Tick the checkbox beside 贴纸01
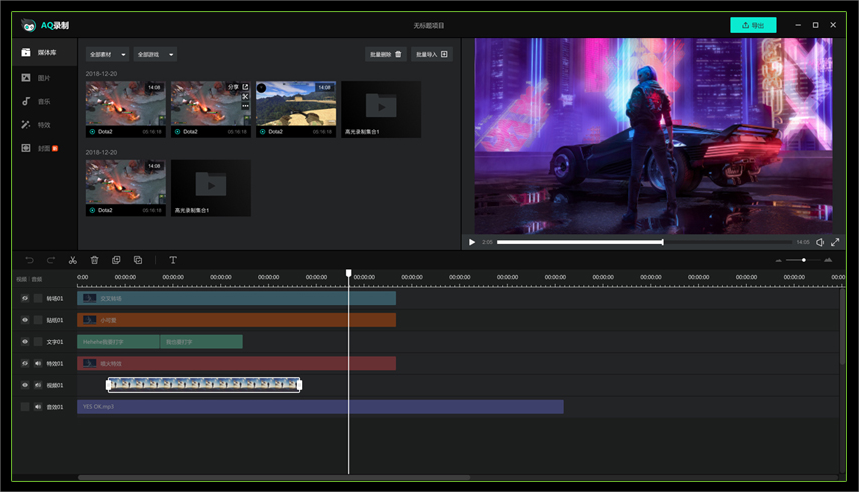 point(38,320)
